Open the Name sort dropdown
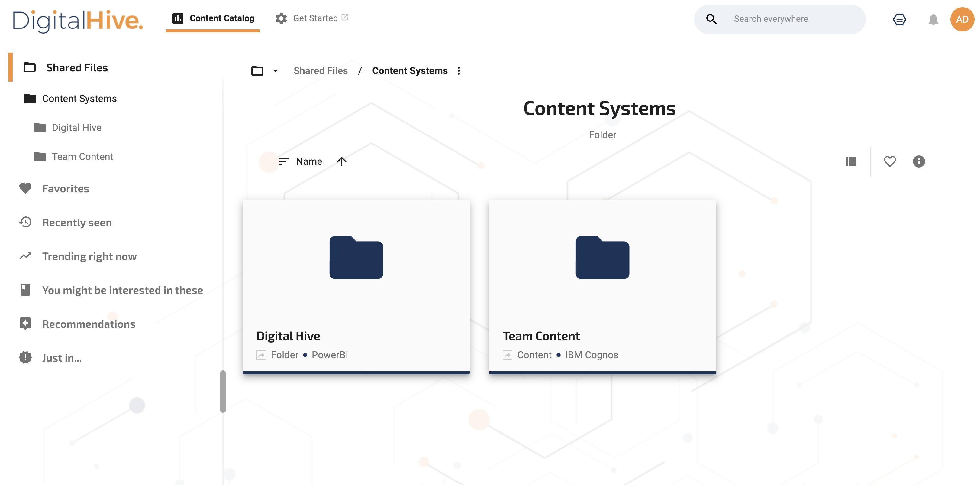This screenshot has width=980, height=485. tap(309, 161)
